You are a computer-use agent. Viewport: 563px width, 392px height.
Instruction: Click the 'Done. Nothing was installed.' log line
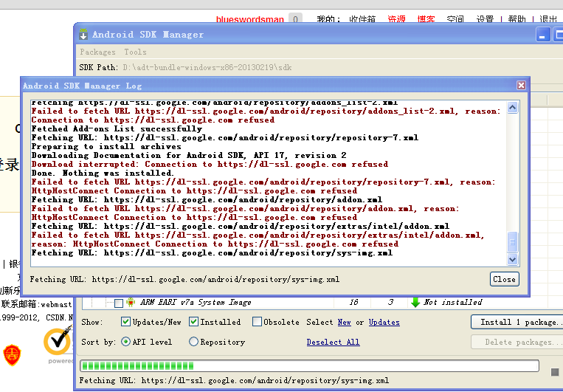pos(103,173)
